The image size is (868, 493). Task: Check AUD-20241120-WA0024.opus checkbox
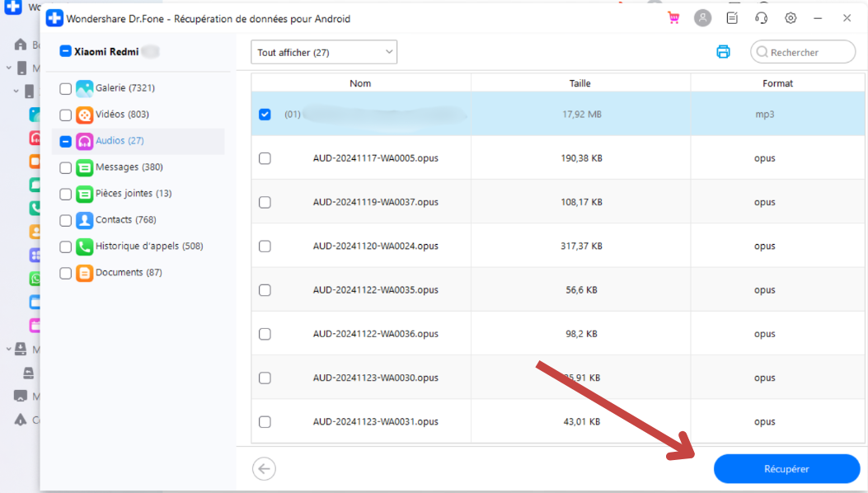[265, 246]
